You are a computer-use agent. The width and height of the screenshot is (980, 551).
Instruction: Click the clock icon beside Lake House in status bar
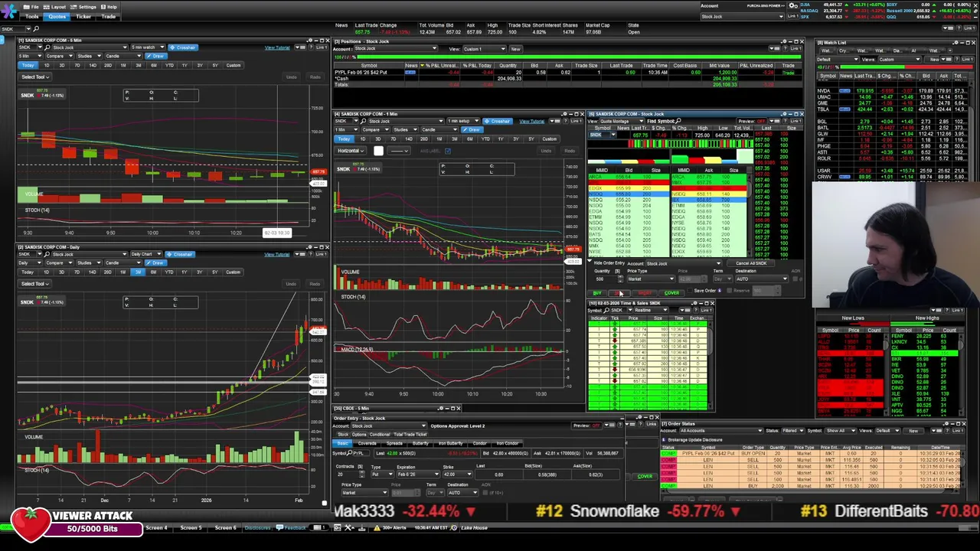point(454,528)
